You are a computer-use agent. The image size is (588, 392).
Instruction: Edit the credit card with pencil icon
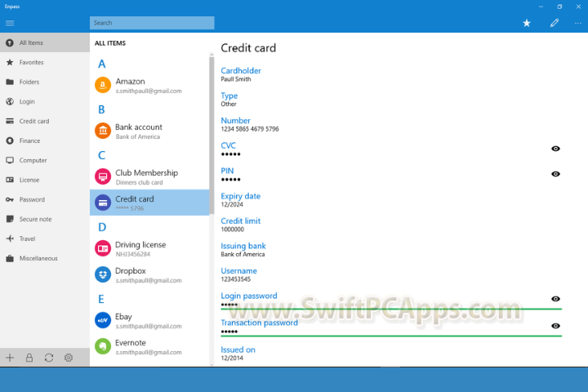[555, 23]
